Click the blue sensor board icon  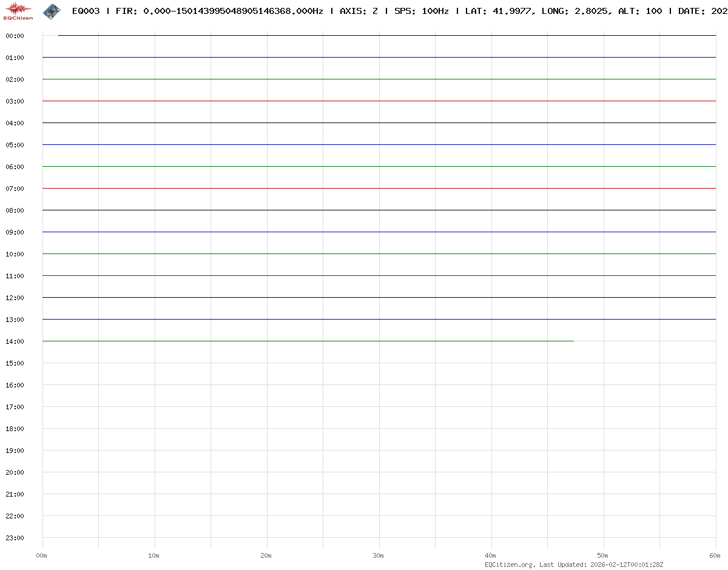pos(52,11)
